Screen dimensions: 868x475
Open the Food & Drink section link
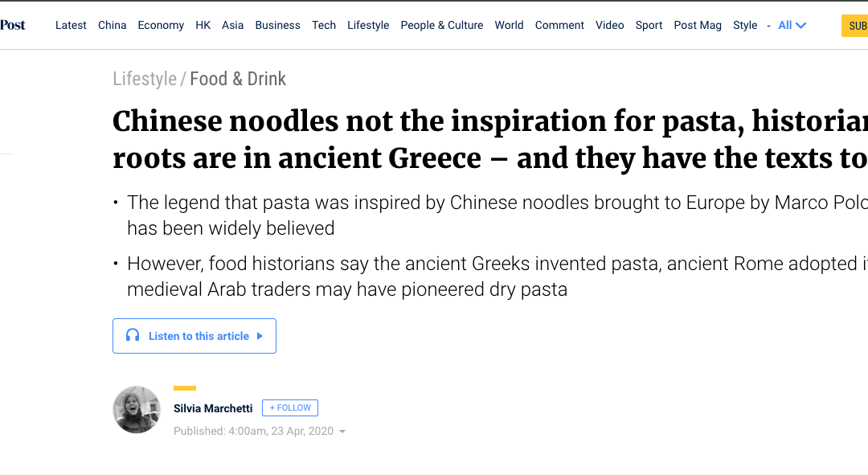pos(238,79)
